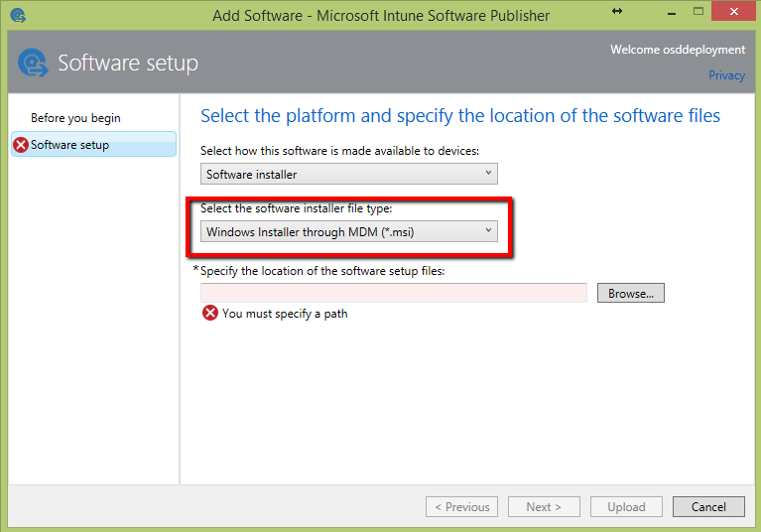The image size is (761, 532).
Task: Click the app icon in the title bar
Action: [18, 15]
